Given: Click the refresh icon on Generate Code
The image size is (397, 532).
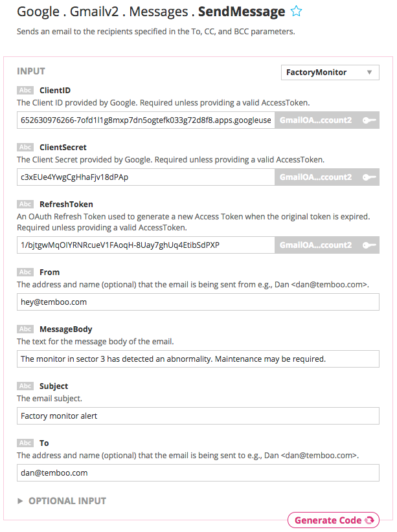Looking at the screenshot, I should coord(369,520).
